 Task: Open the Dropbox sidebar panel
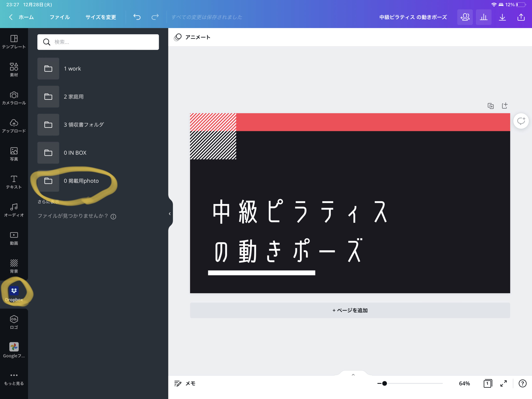pos(14,294)
